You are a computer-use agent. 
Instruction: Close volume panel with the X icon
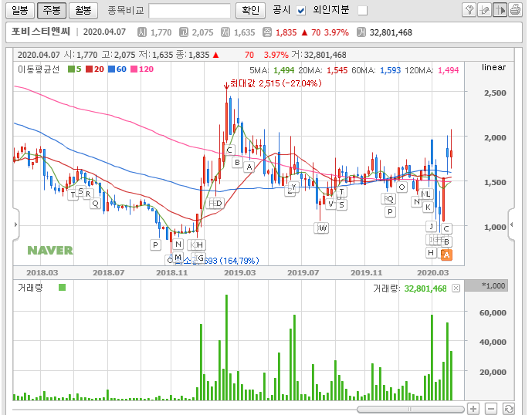(456, 288)
